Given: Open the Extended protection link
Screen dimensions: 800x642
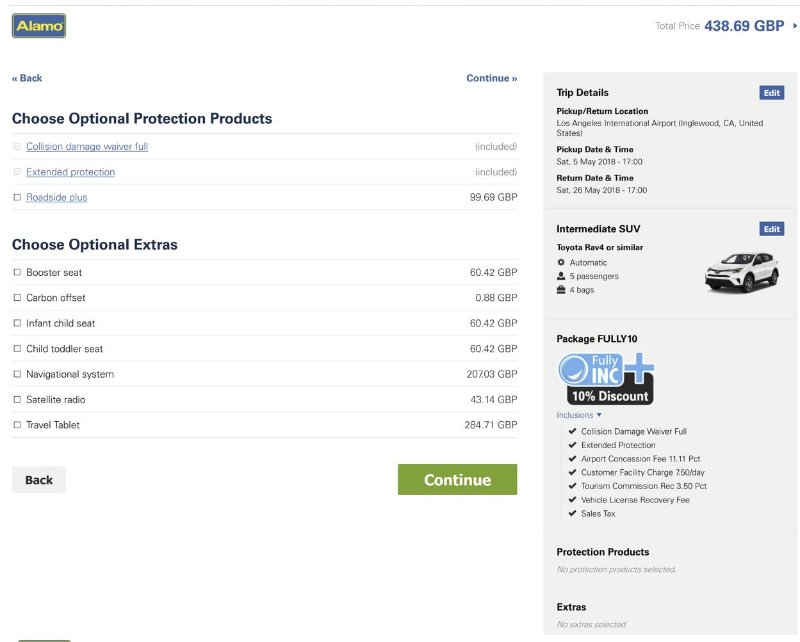Looking at the screenshot, I should (x=70, y=172).
